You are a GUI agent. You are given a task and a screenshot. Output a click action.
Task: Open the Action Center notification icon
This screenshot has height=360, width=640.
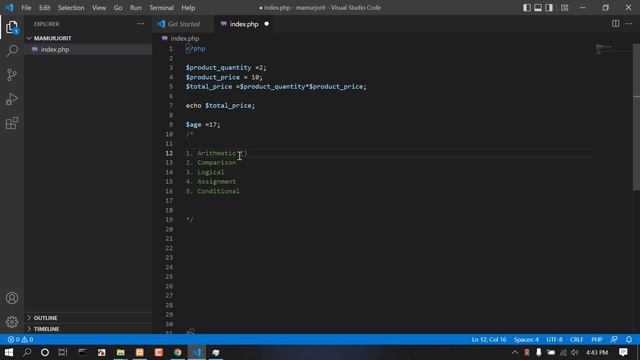coord(623,352)
